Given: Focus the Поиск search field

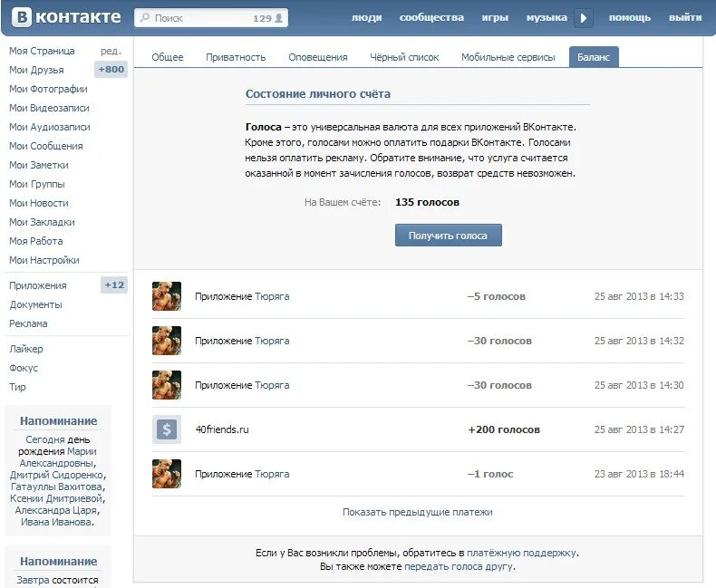Looking at the screenshot, I should click(x=210, y=18).
